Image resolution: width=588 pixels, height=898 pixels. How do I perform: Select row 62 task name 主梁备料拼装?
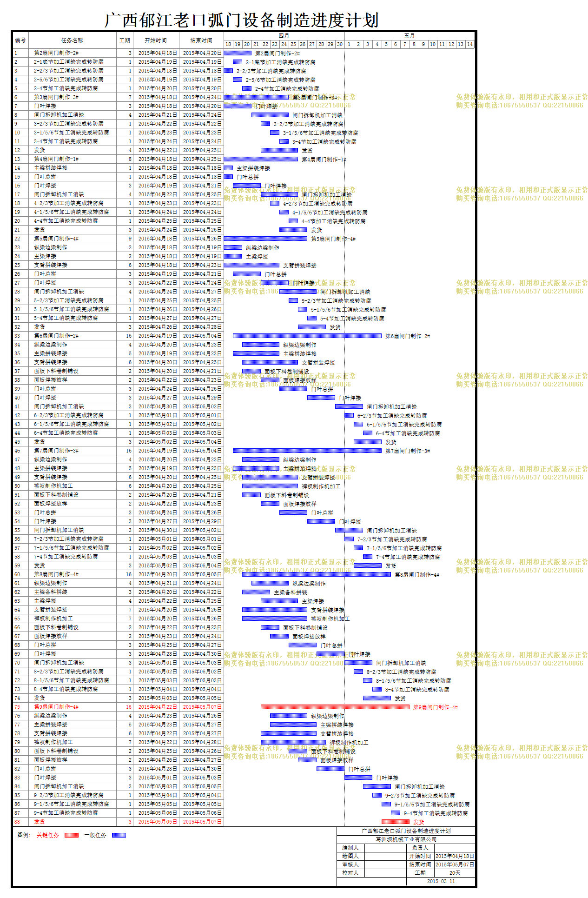coord(50,592)
